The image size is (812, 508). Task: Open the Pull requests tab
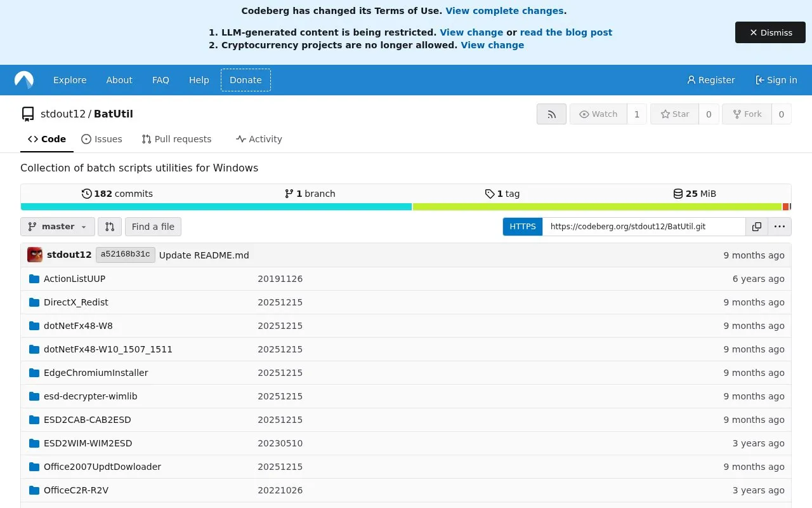(x=176, y=139)
